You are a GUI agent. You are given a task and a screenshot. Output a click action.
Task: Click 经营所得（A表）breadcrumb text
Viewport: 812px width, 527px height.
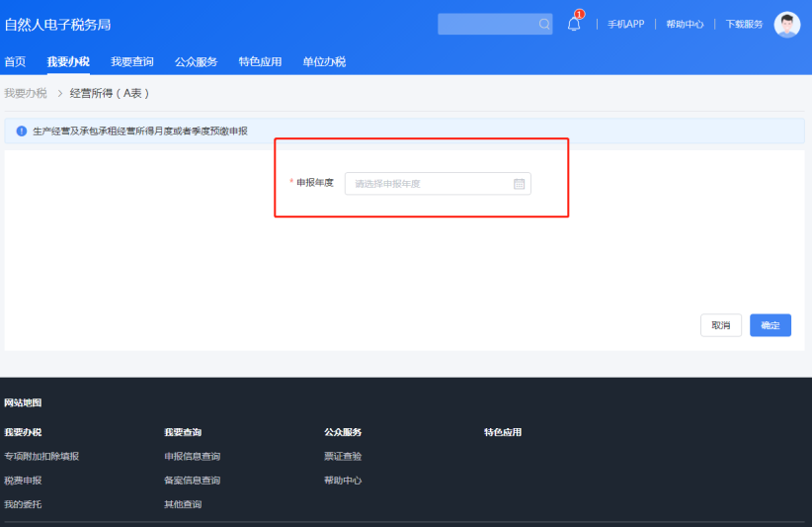110,93
